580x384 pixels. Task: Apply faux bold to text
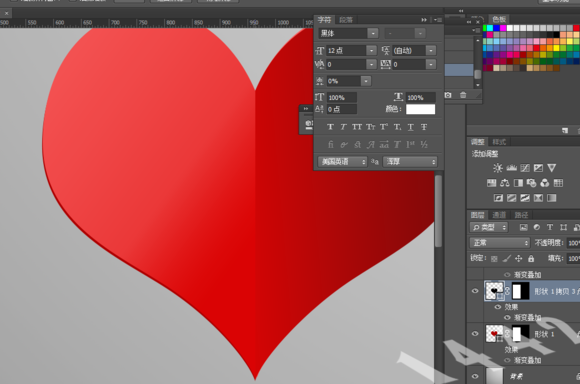(x=330, y=127)
